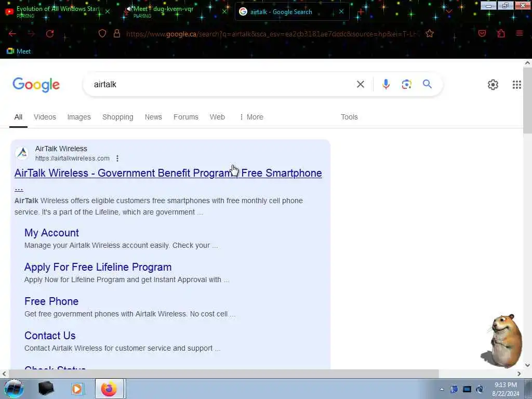Viewport: 532px width, 399px height.
Task: Open the Pocket save icon
Action: click(482, 33)
